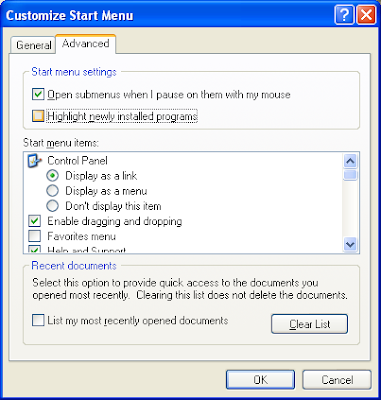The width and height of the screenshot is (381, 400).
Task: Close the Customize Start Menu dialog
Action: (x=366, y=15)
